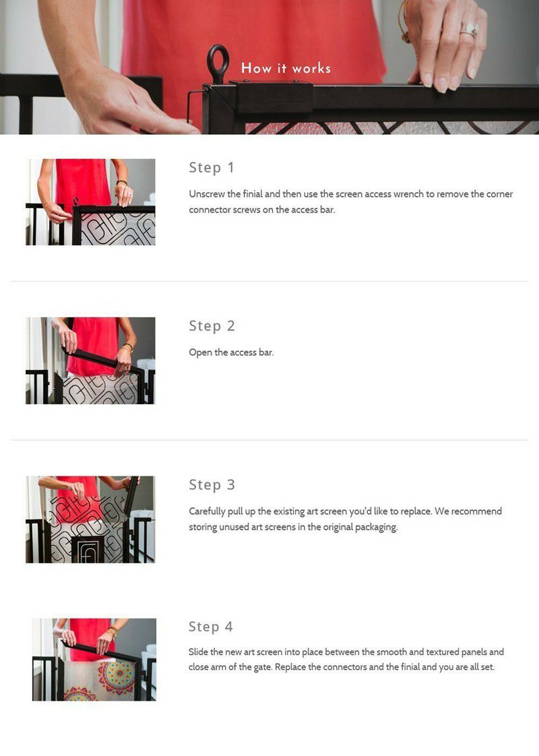The width and height of the screenshot is (539, 756).
Task: Click the divider line below Step 1
Action: coord(269,281)
